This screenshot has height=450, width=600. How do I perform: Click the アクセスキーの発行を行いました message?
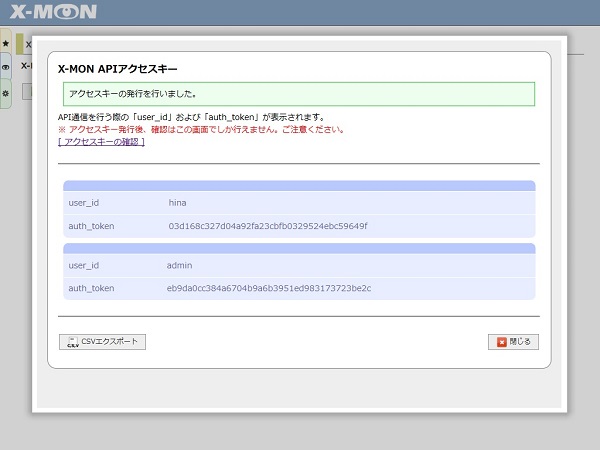299,94
